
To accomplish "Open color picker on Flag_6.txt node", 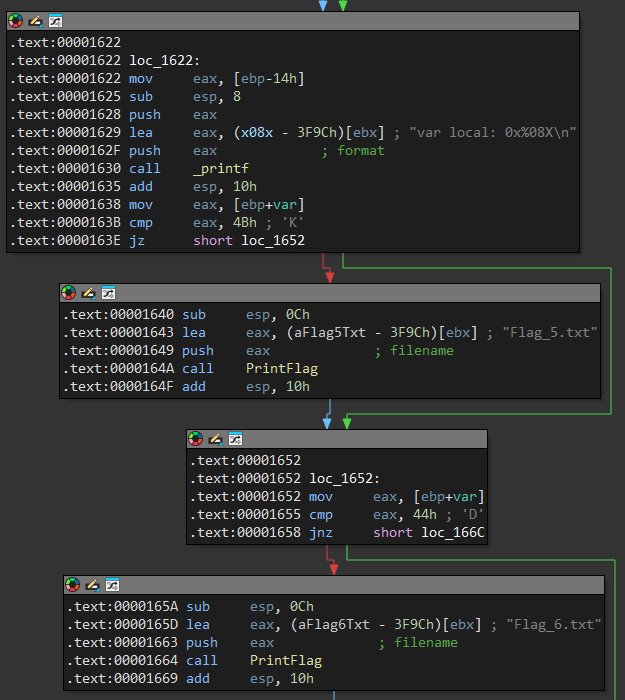I will pyautogui.click(x=73, y=585).
